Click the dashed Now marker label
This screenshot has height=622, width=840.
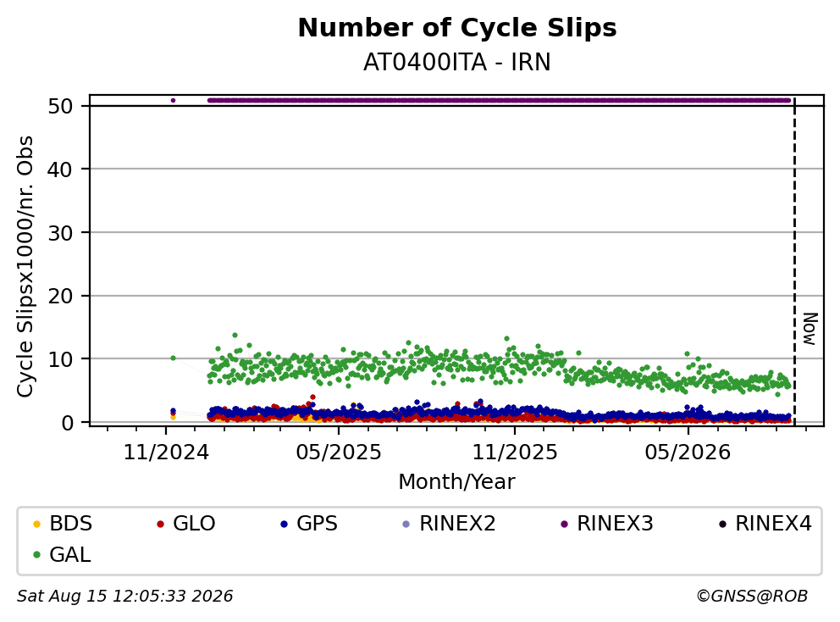tap(810, 329)
